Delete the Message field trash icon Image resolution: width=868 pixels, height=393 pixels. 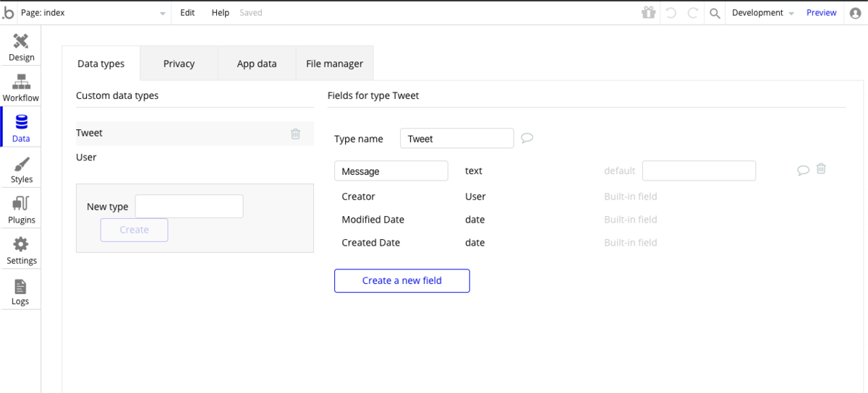point(821,168)
